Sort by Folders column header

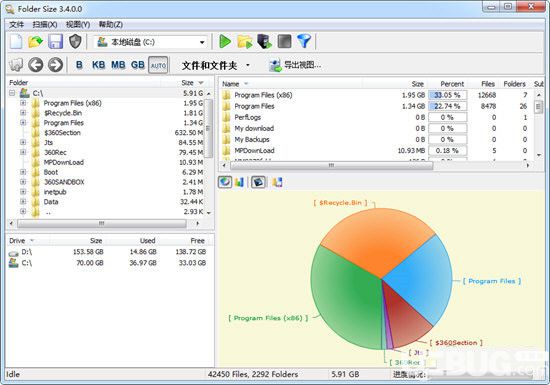[515, 84]
